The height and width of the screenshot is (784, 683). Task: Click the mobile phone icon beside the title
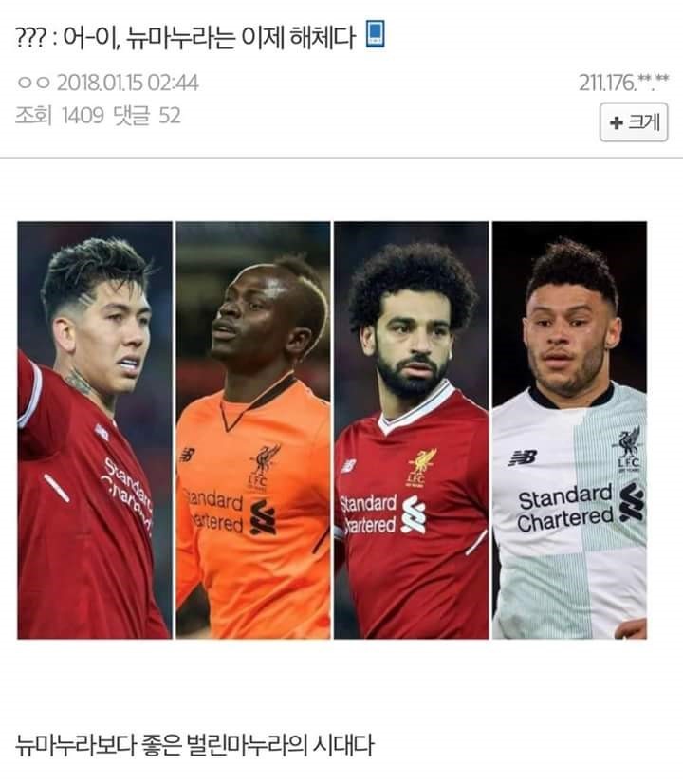[376, 34]
